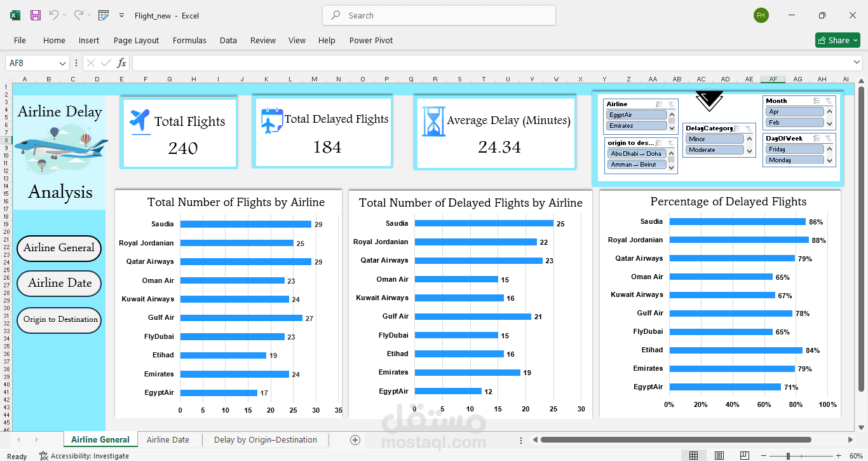Undo the last action
Image resolution: width=868 pixels, height=461 pixels.
coord(54,15)
